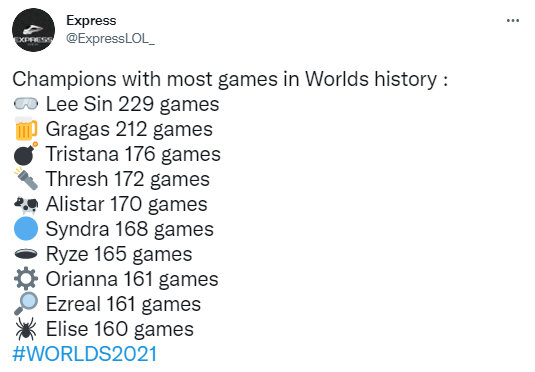Click the bomb emoji beside Tristana

(26, 154)
